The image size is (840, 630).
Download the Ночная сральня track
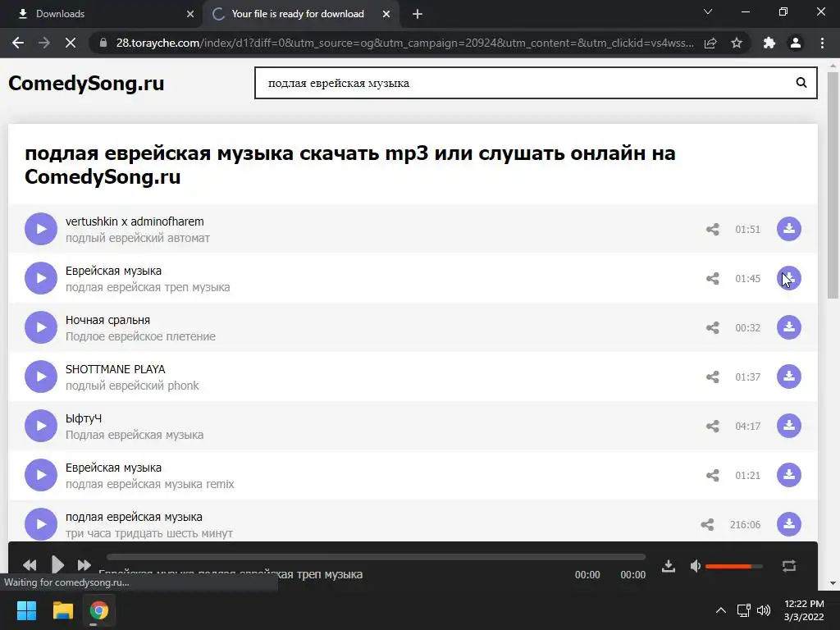(789, 327)
